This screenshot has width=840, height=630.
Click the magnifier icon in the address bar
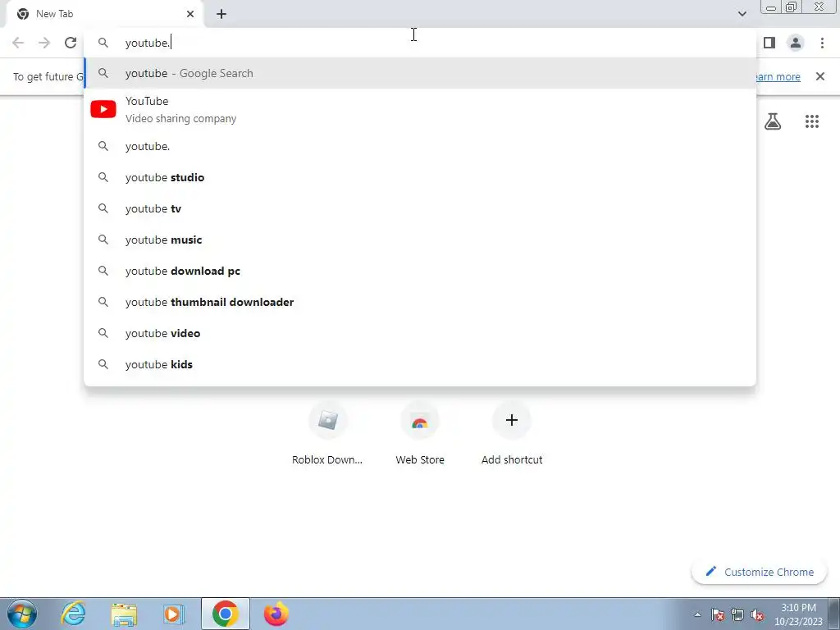click(103, 43)
